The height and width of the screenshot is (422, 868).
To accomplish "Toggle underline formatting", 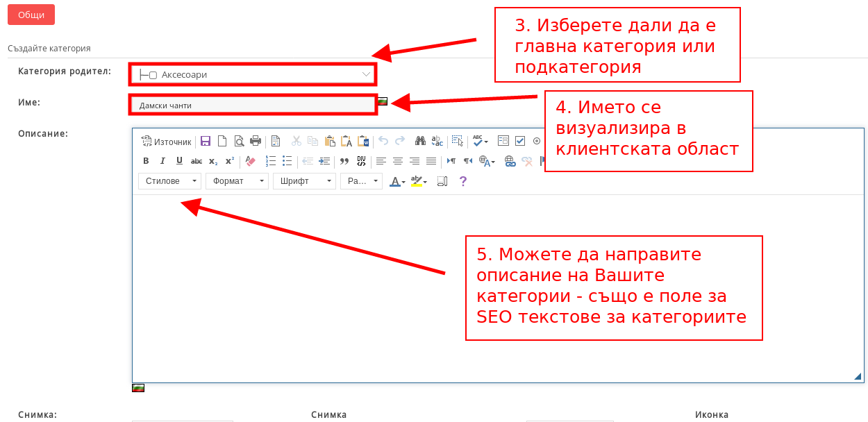I will coord(179,161).
